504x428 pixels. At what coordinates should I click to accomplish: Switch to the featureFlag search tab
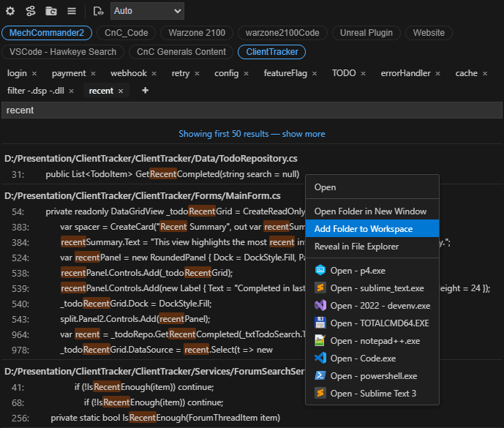[285, 73]
